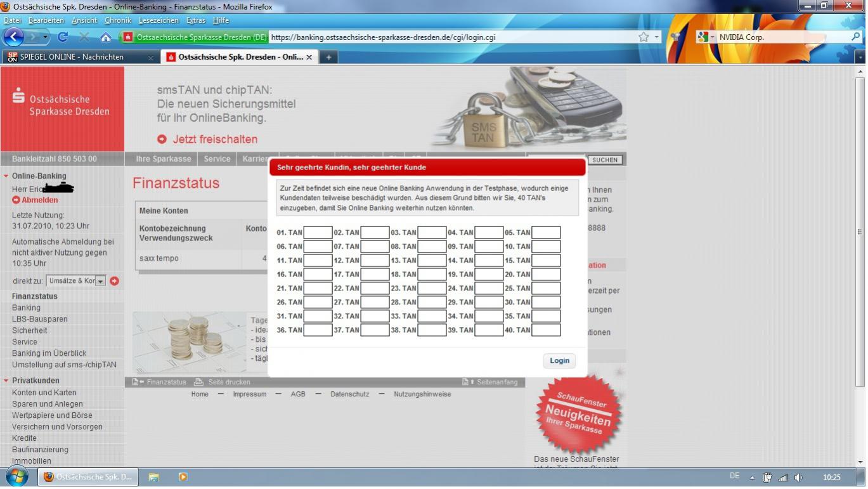
Task: Open Konten und Karten link
Action: coord(44,393)
